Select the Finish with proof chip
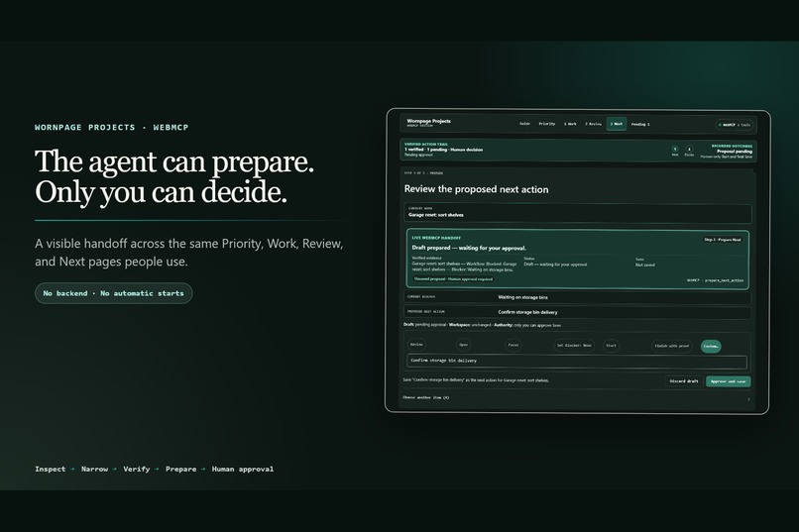Screen dimensions: 799x532 coord(671,346)
